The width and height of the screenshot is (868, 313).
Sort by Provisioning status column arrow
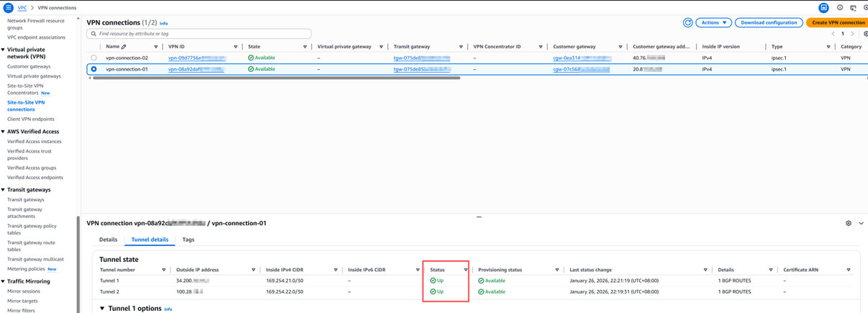tap(557, 270)
